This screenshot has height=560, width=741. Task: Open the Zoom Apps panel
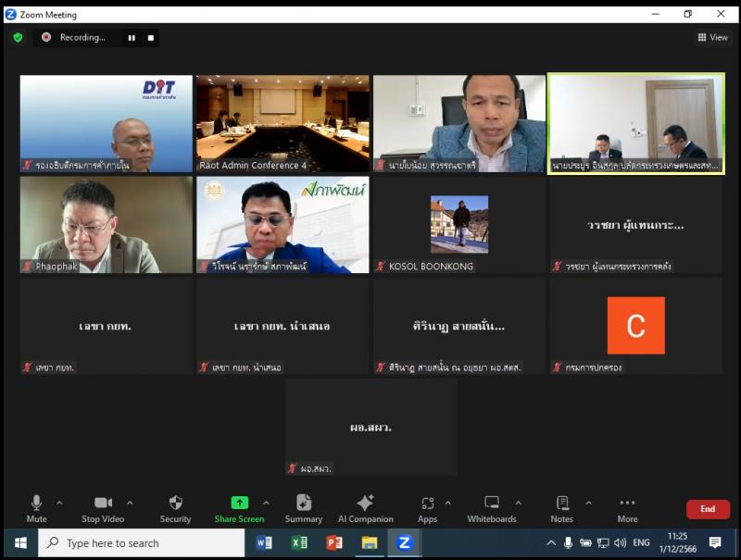[427, 507]
